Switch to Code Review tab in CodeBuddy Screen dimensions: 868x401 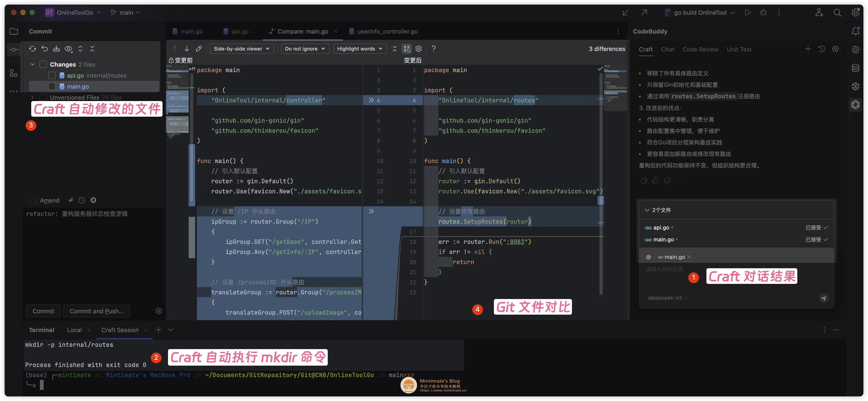[700, 49]
